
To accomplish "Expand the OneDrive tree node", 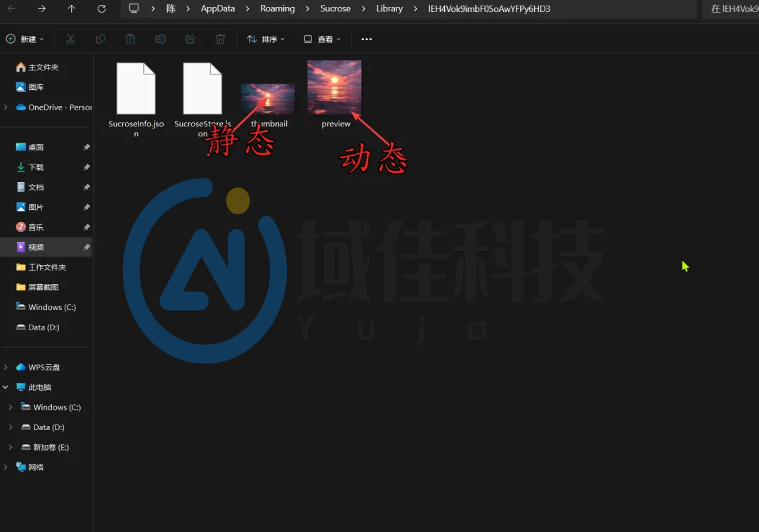I will coord(6,107).
